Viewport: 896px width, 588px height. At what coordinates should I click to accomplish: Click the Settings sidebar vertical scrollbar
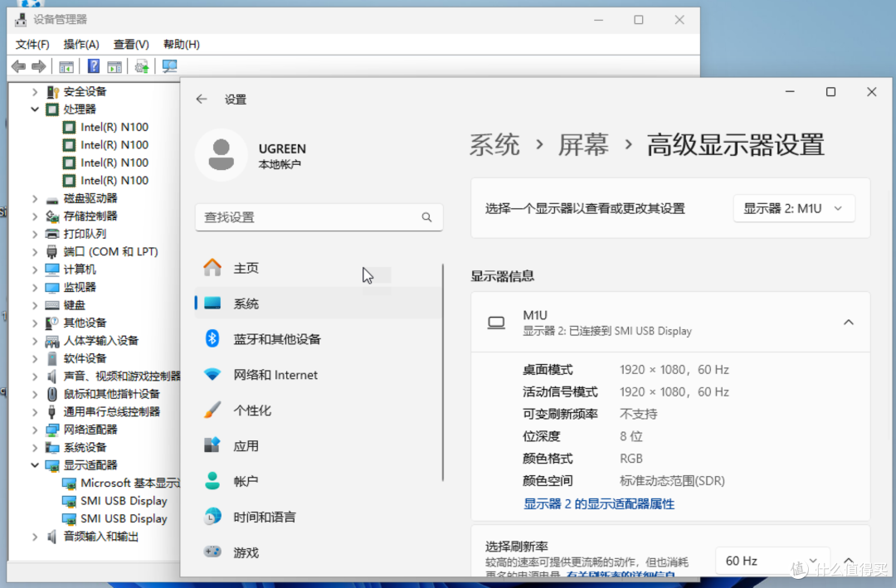point(443,372)
